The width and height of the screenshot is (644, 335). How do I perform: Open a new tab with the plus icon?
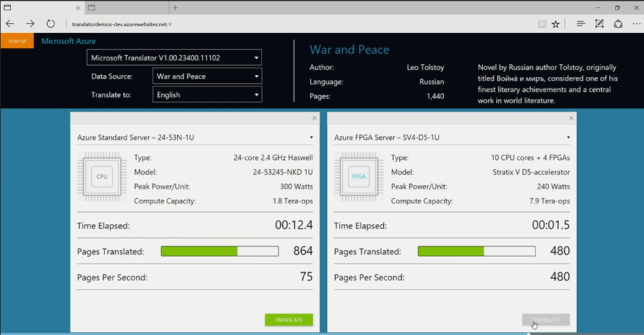pyautogui.click(x=175, y=7)
